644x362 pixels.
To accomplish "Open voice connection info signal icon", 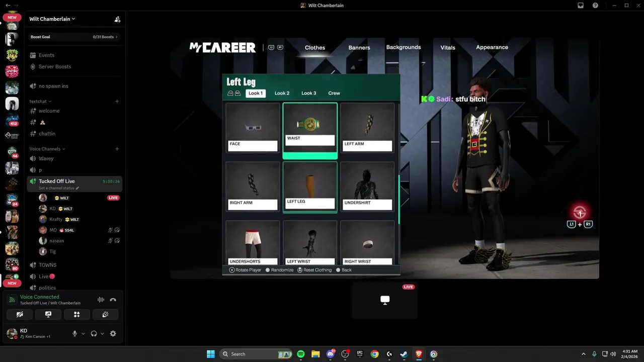I will (12, 300).
